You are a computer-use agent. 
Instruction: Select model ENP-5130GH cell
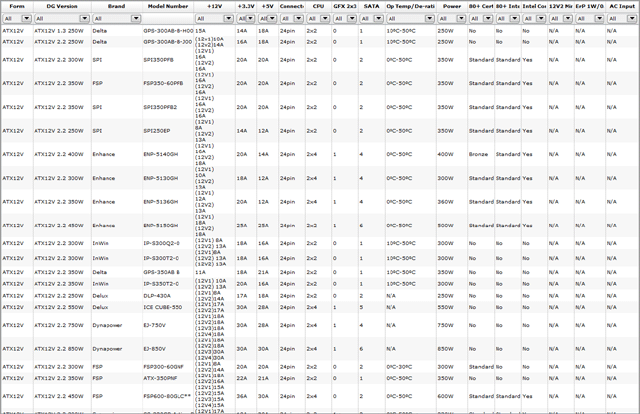click(x=161, y=178)
